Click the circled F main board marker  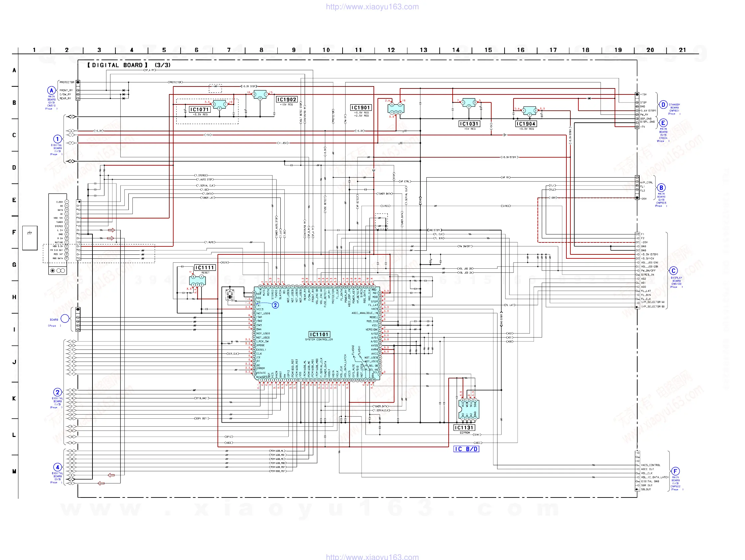[675, 471]
